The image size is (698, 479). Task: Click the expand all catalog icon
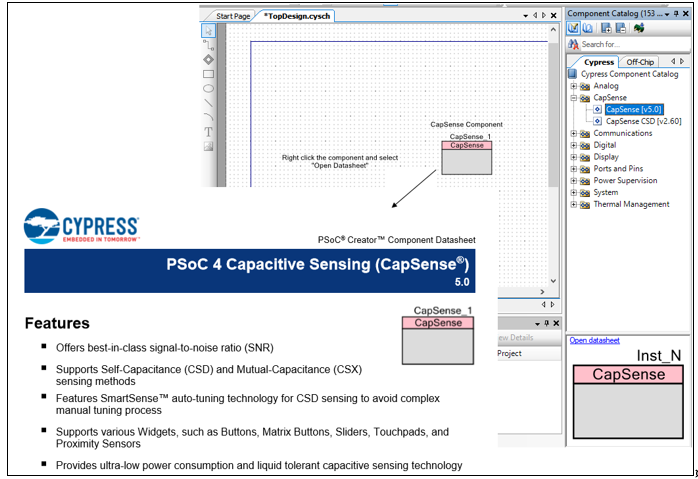(x=606, y=28)
